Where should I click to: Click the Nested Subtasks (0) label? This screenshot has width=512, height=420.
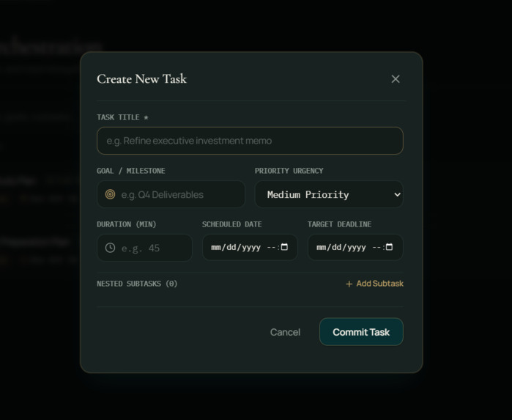point(137,284)
